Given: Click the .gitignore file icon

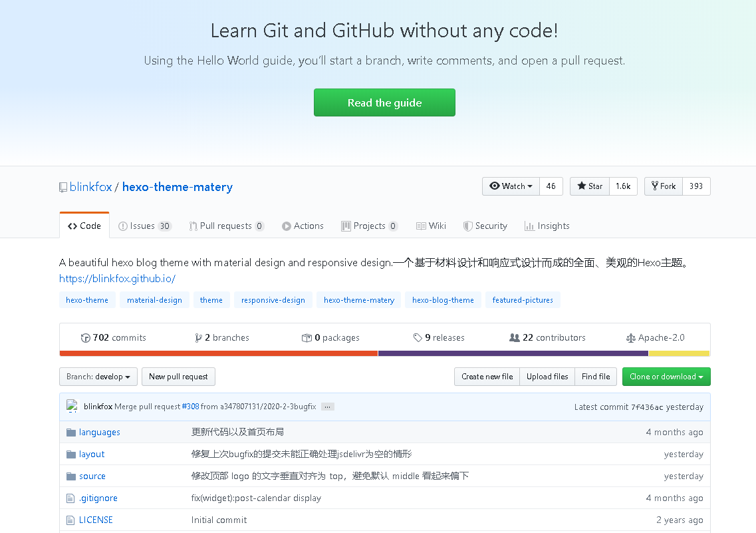Looking at the screenshot, I should 70,498.
